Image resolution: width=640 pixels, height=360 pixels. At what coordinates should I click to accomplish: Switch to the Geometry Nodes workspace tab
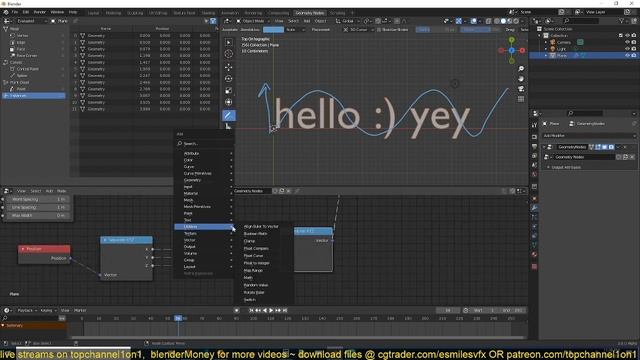point(309,13)
